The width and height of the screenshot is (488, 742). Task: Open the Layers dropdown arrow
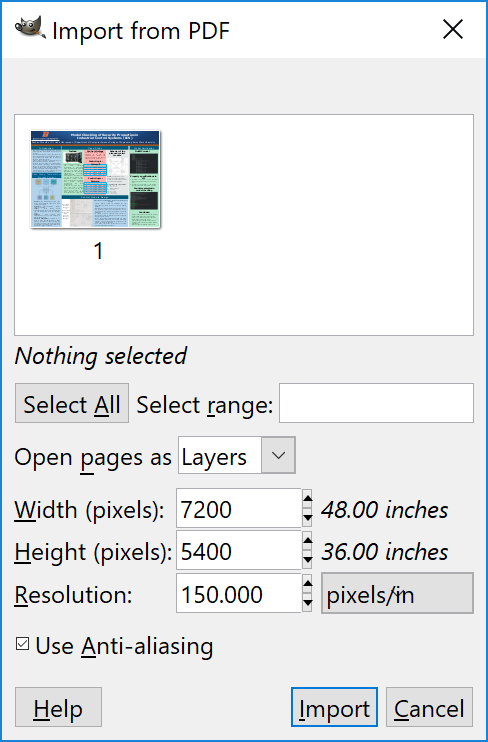point(278,455)
